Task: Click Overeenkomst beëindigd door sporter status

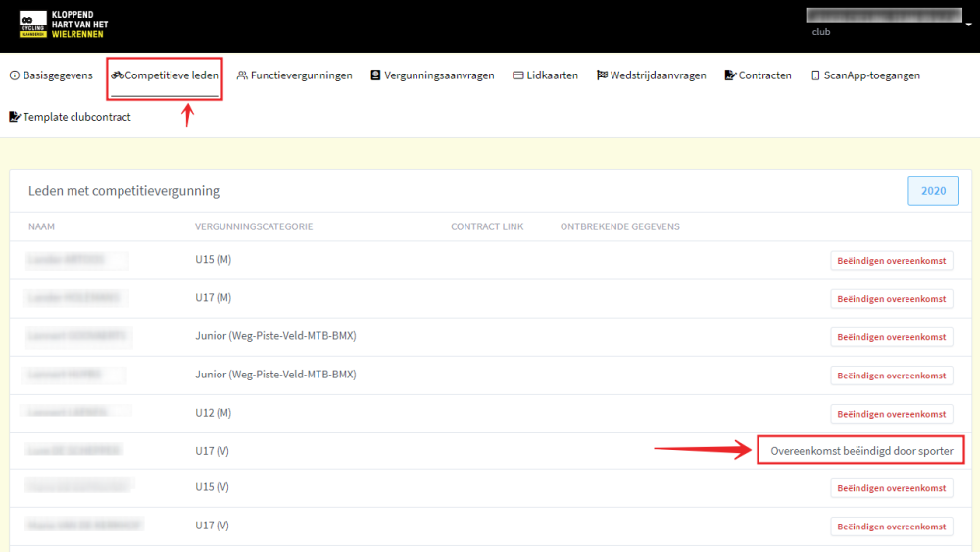Action: coord(861,451)
